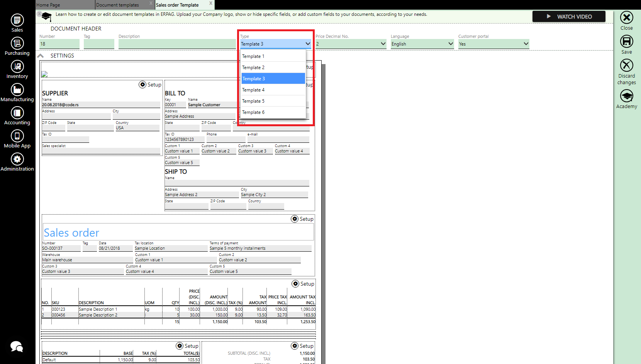Click the Sales order title text
The image size is (641, 364).
coord(71,233)
